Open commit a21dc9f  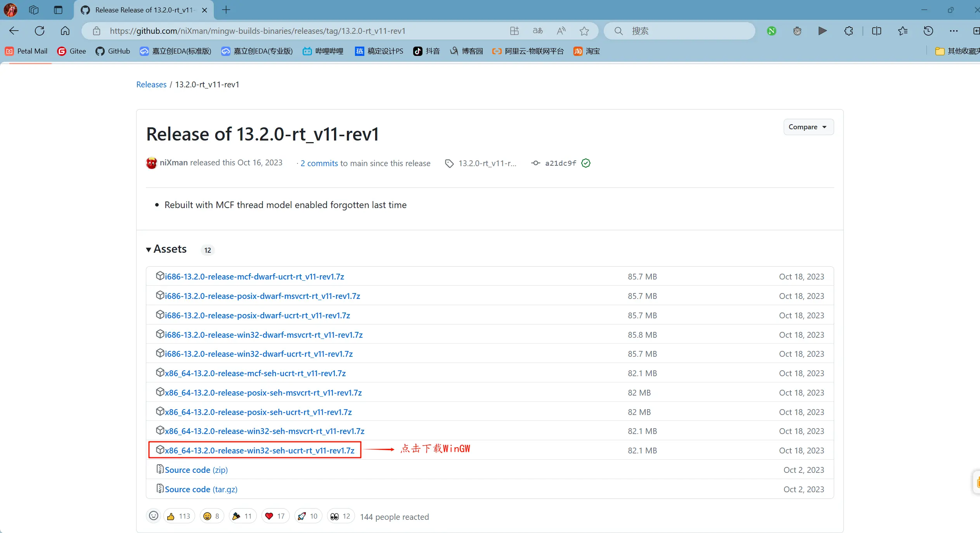pyautogui.click(x=561, y=163)
